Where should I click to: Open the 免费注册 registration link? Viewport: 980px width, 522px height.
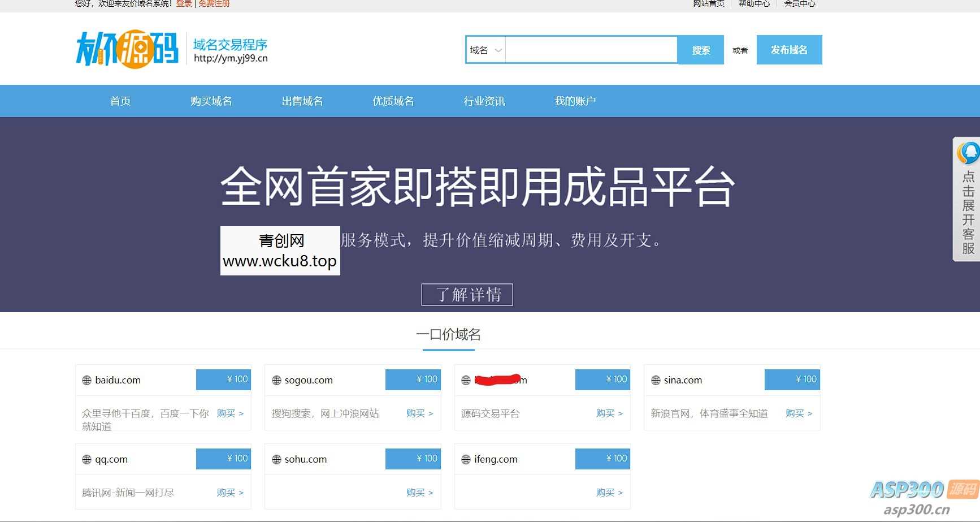[x=213, y=3]
